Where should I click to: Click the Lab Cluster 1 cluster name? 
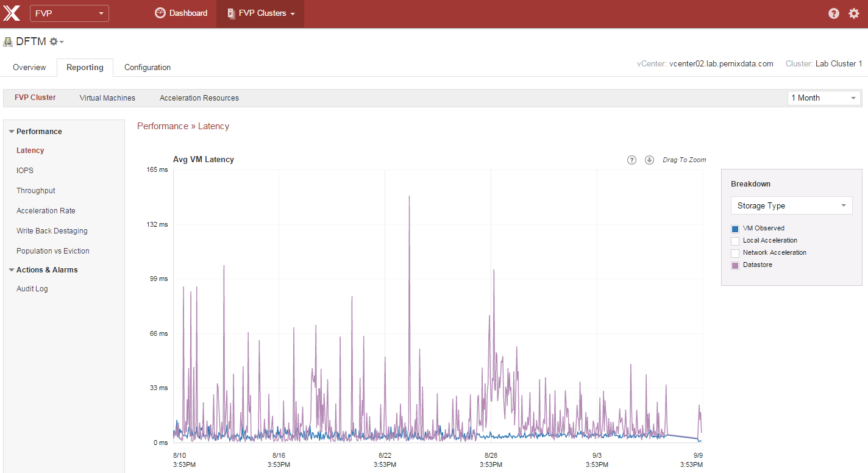839,64
